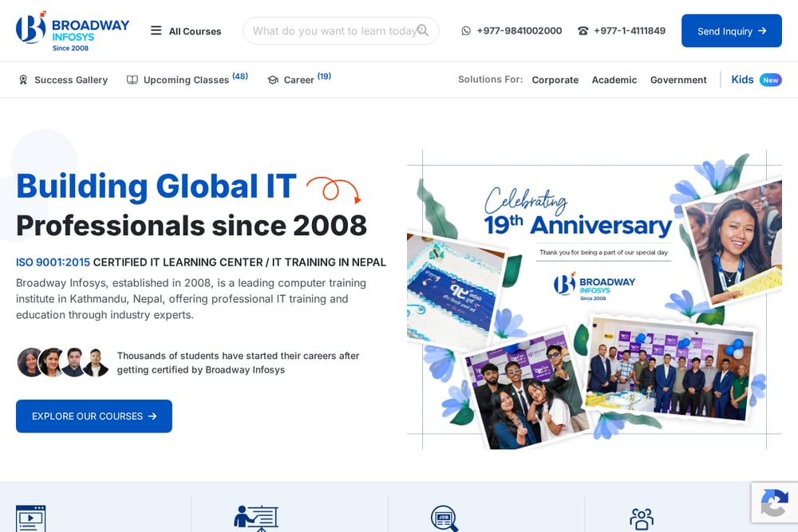Click Explore Our Courses button

(x=93, y=416)
